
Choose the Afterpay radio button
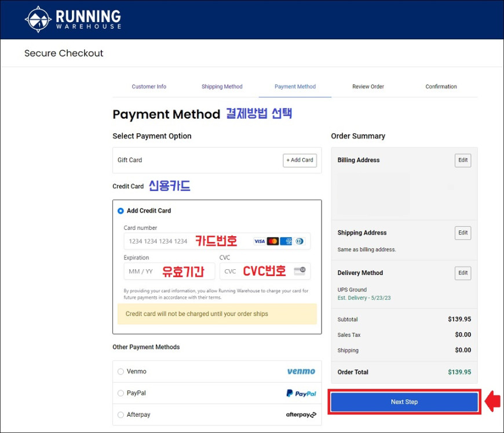120,414
